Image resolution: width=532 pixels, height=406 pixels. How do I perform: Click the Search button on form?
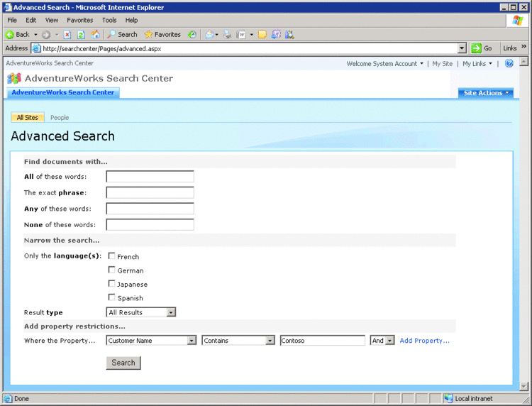[x=123, y=363]
